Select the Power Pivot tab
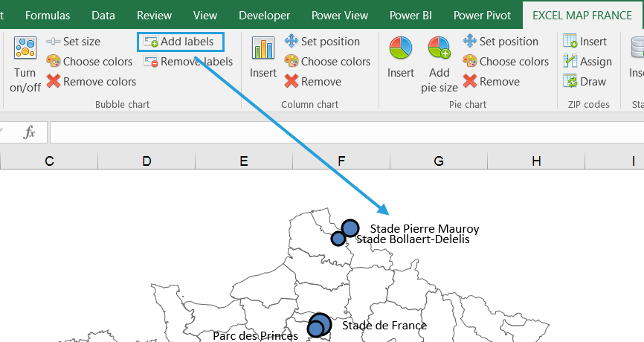The height and width of the screenshot is (342, 644). [482, 16]
